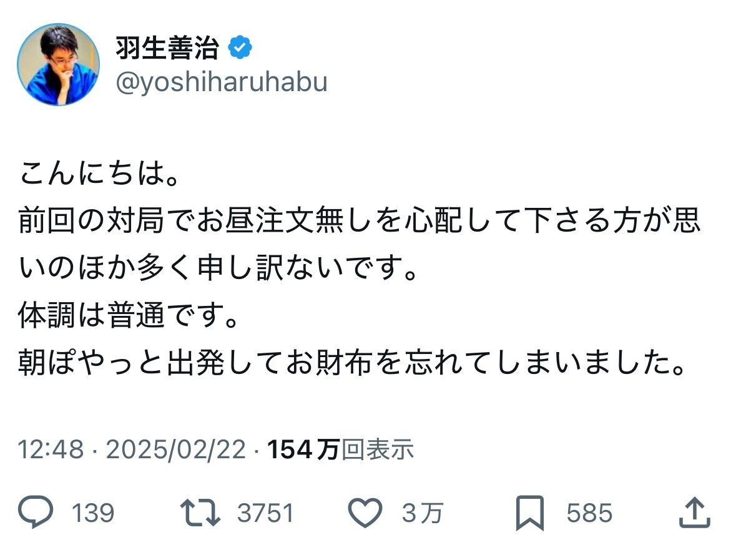
Task: Click the repost arrows icon
Action: click(x=200, y=513)
